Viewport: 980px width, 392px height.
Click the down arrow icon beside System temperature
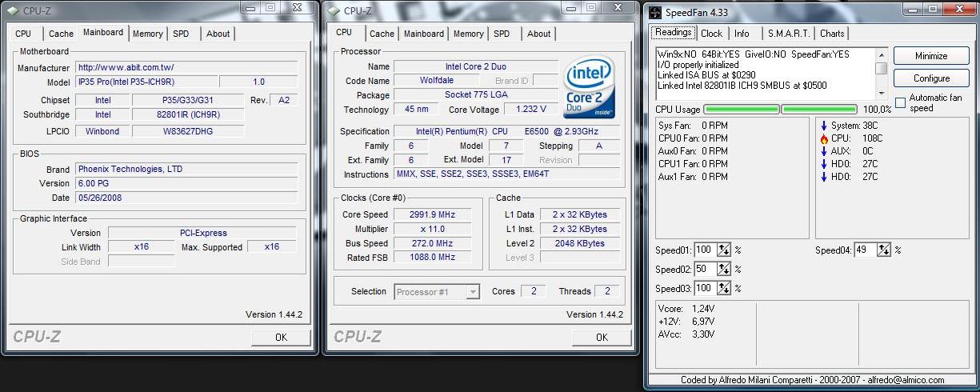pos(824,126)
